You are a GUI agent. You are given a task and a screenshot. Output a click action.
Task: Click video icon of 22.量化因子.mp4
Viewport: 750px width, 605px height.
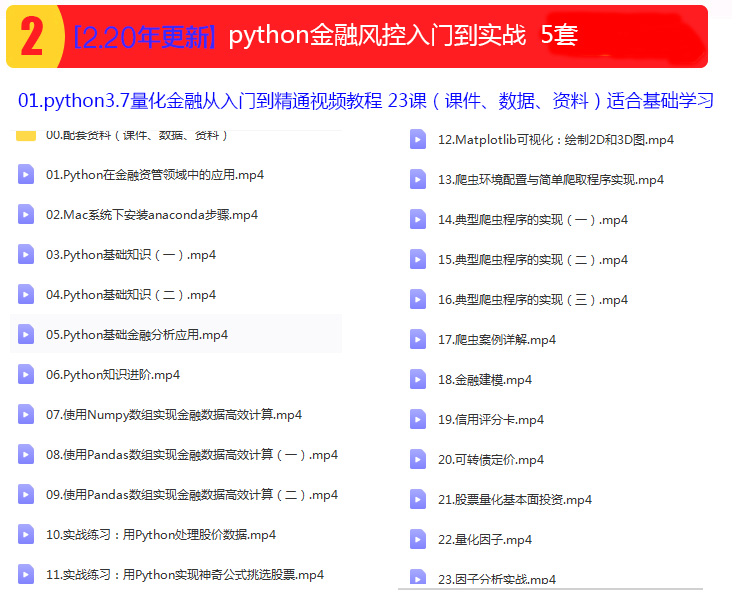tap(418, 539)
